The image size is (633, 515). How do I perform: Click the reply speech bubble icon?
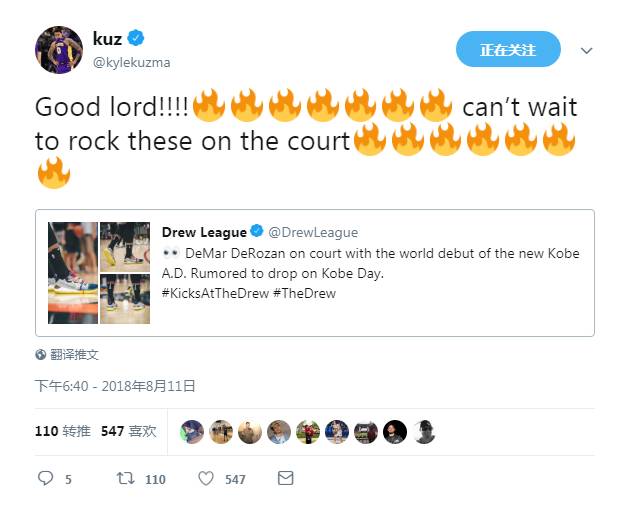(x=45, y=478)
